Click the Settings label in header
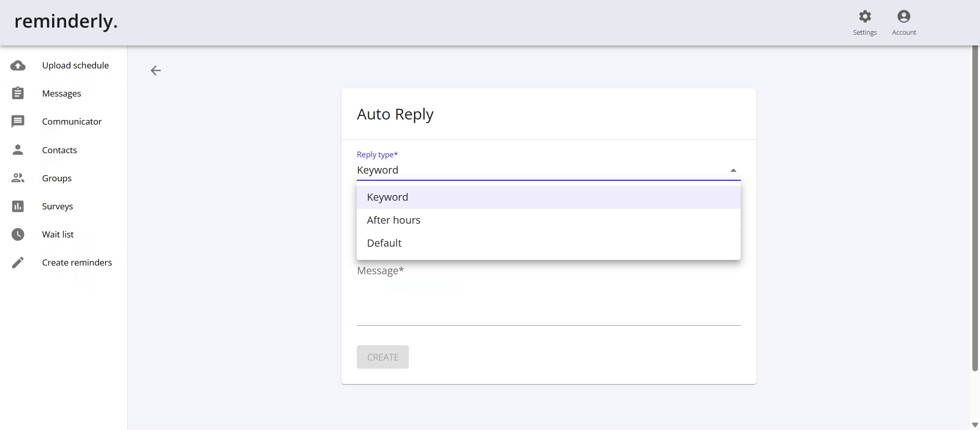This screenshot has width=980, height=430. tap(865, 32)
